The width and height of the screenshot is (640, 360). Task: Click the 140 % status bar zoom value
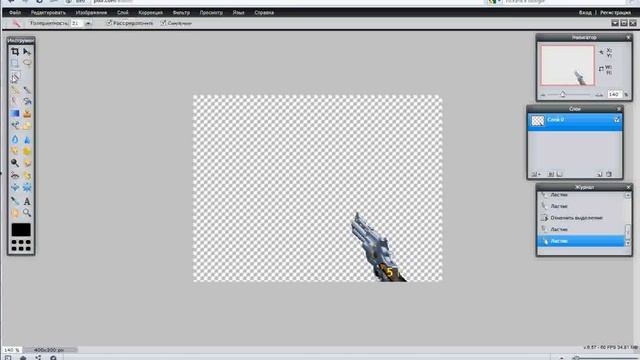(11, 350)
